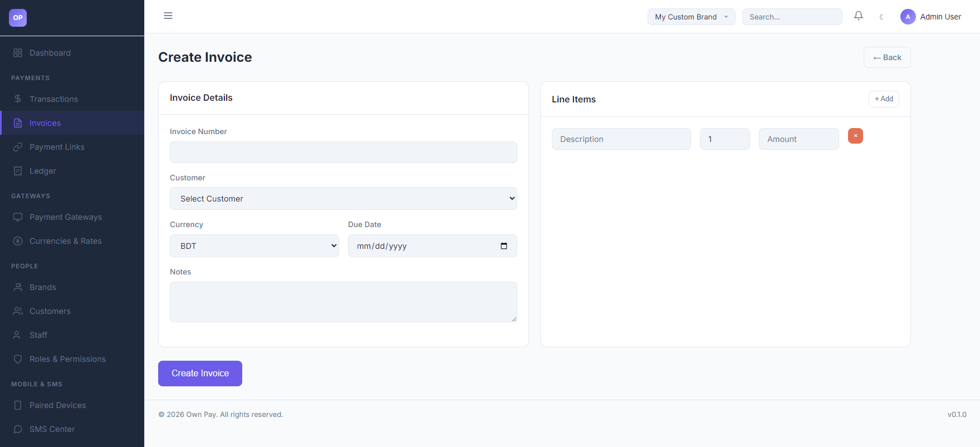Toggle dark mode moon icon
The width and height of the screenshot is (980, 447).
[881, 17]
